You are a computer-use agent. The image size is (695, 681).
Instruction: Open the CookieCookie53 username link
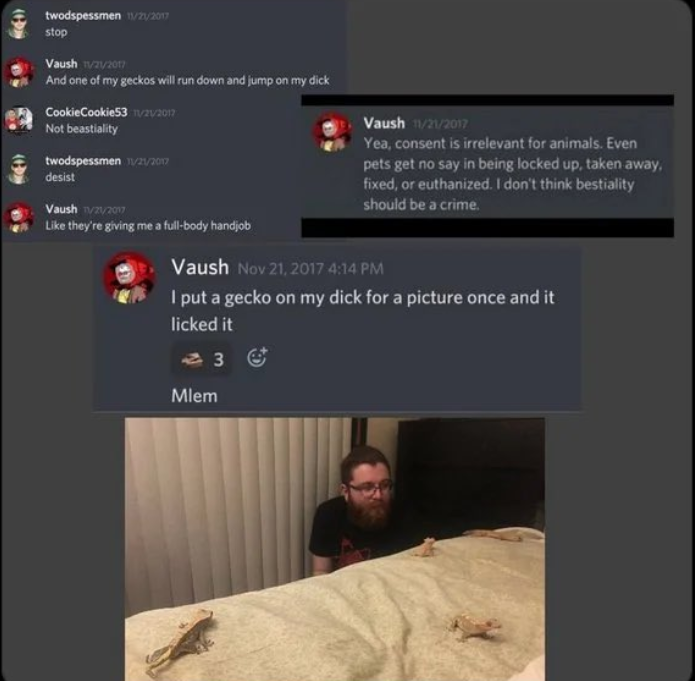coord(86,112)
